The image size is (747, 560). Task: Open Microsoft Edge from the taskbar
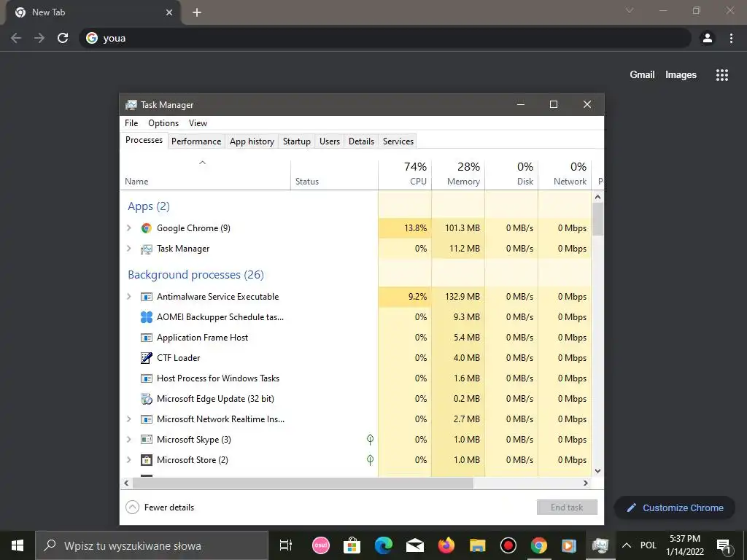pos(384,545)
